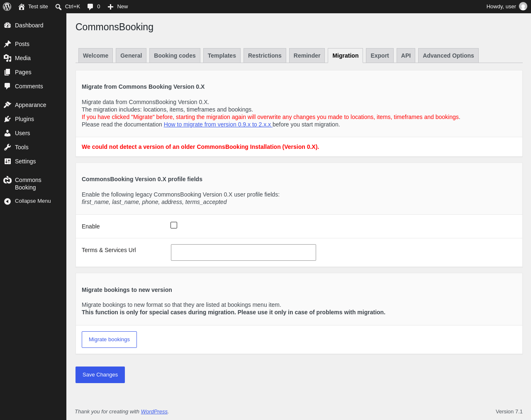Click the Commons Booking logo icon
The height and width of the screenshot is (420, 531).
(7, 180)
